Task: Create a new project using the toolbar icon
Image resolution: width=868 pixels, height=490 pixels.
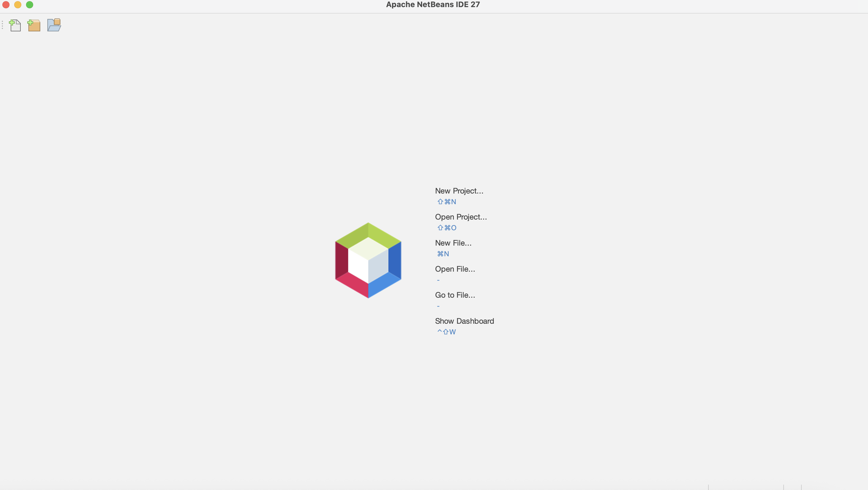Action: pyautogui.click(x=34, y=25)
